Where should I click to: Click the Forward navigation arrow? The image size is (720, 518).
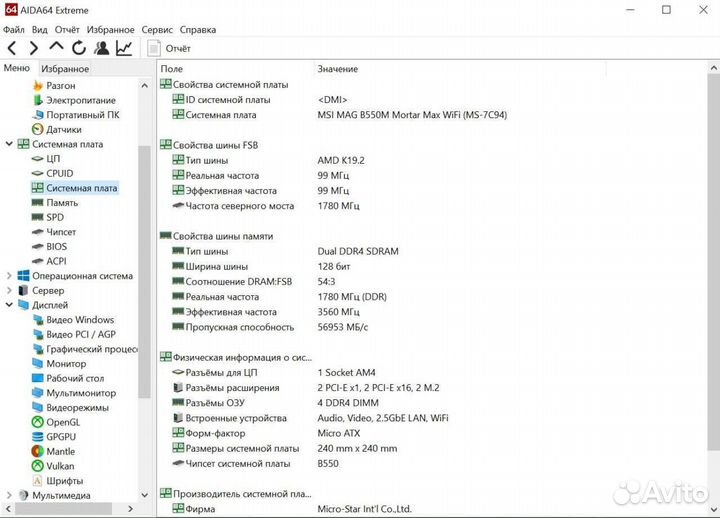coord(34,48)
